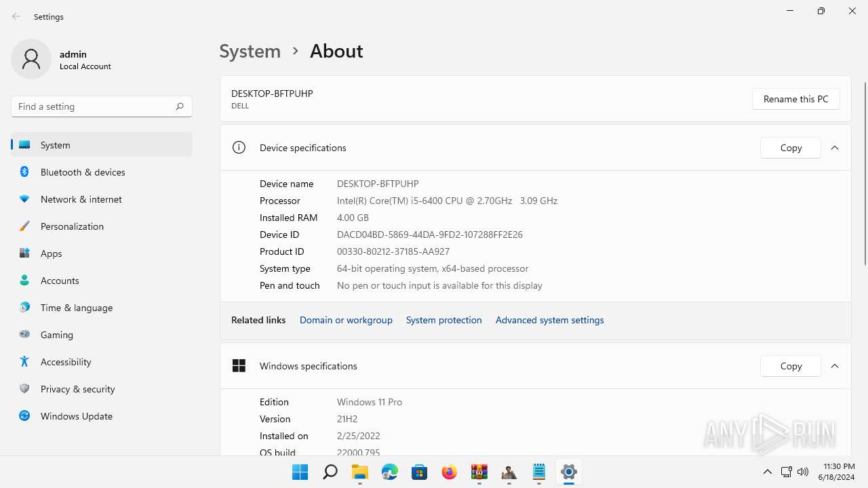Click the processor value Intel(R) Core(TM) i5-6400
Viewport: 868px width, 488px height.
click(x=447, y=201)
